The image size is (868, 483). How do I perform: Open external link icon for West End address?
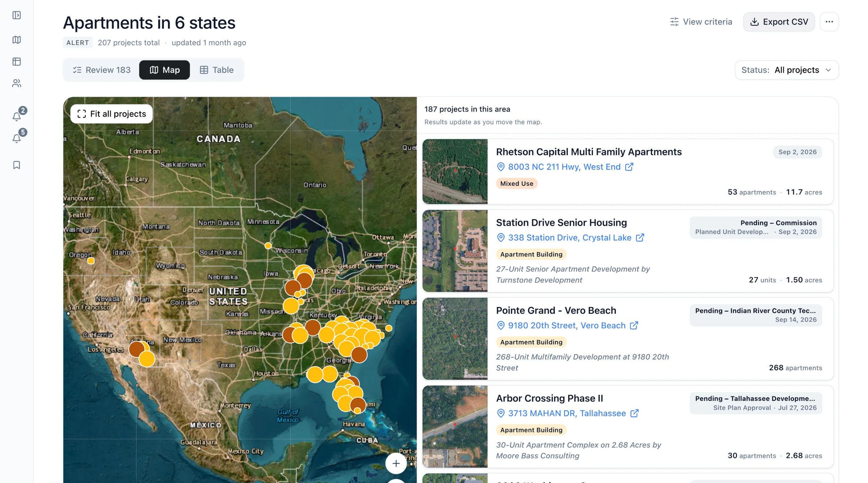pos(629,167)
